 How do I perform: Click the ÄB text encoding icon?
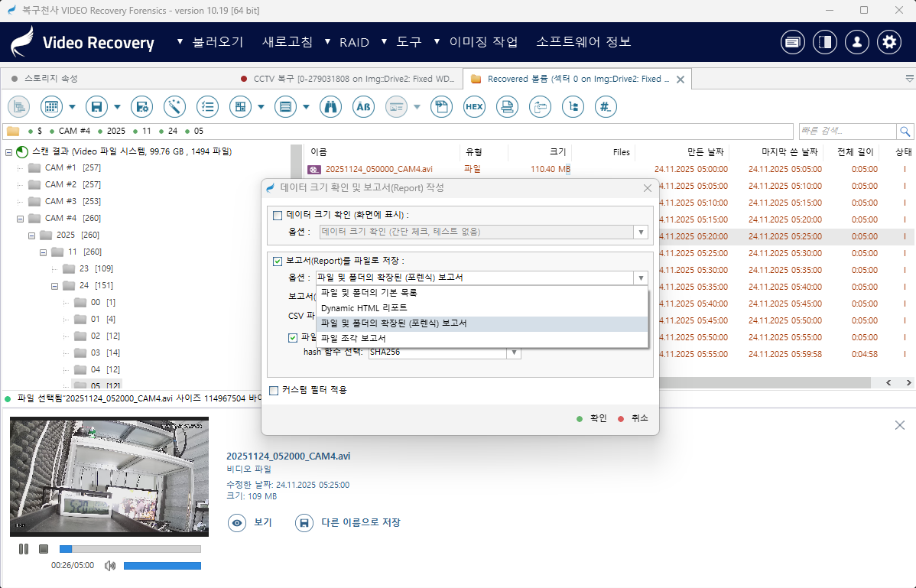coord(363,107)
